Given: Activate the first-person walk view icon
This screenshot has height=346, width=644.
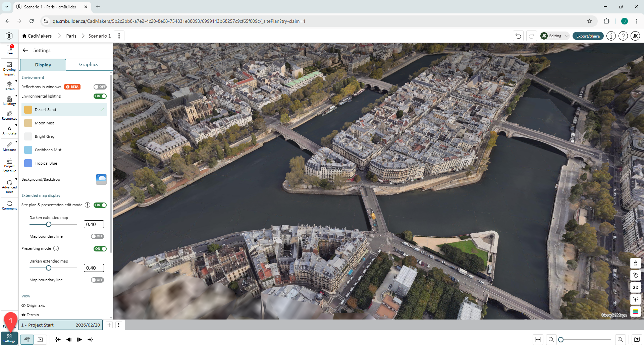Looking at the screenshot, I should coord(636,299).
